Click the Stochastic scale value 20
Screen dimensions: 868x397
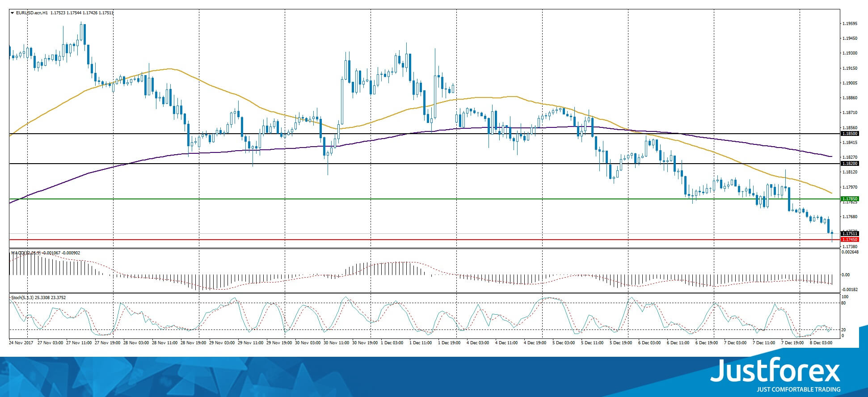(x=843, y=329)
